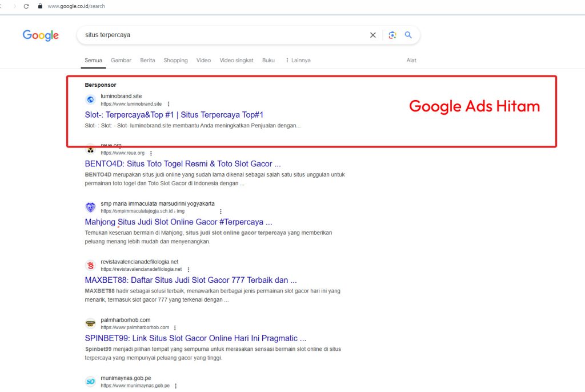The image size is (585, 392).
Task: Select the Video singkat tab
Action: coord(237,61)
